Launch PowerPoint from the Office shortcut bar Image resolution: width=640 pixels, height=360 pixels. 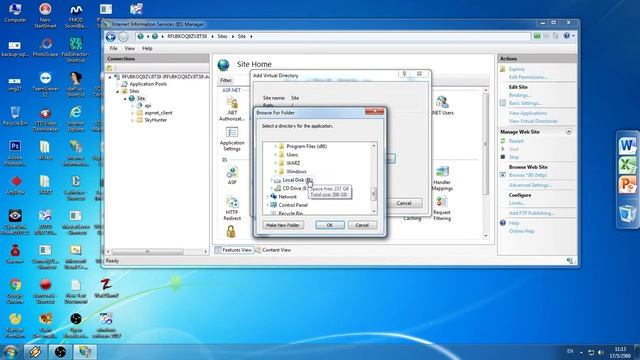tap(627, 185)
